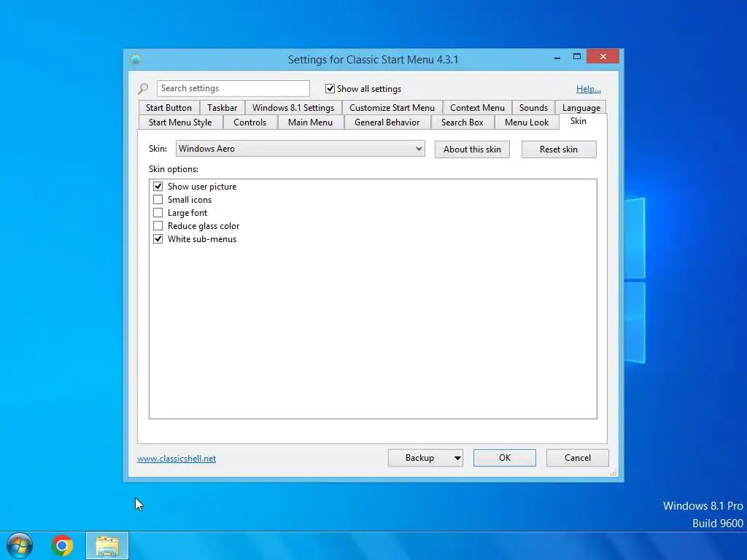Cancel the settings dialog
The width and height of the screenshot is (747, 560).
tap(578, 458)
